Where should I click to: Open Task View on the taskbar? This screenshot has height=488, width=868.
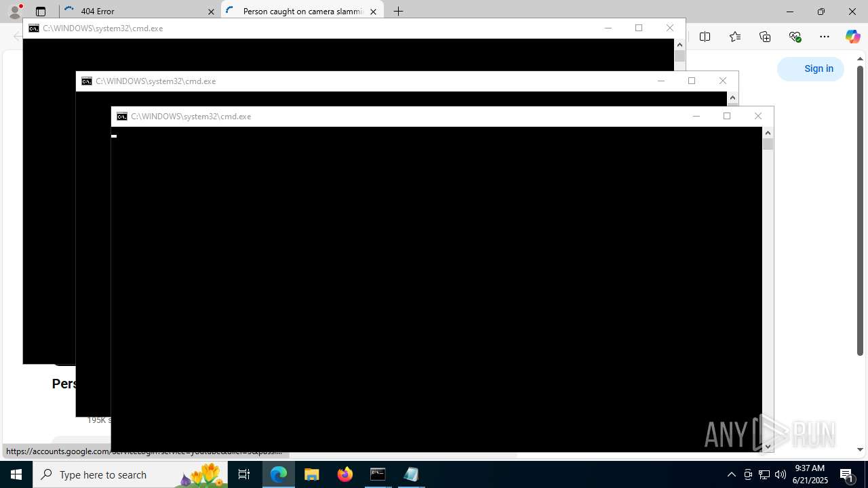pyautogui.click(x=244, y=474)
